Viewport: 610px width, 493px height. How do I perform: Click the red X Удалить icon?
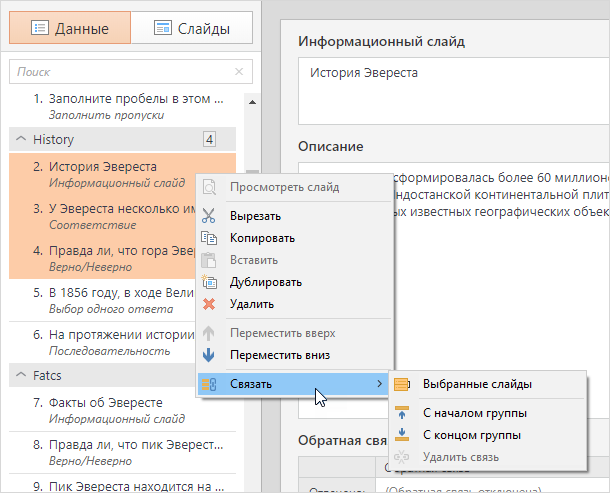(209, 304)
